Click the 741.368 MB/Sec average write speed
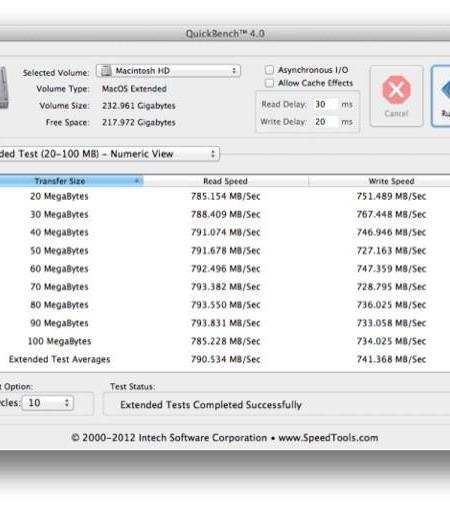450x508 pixels. (391, 359)
